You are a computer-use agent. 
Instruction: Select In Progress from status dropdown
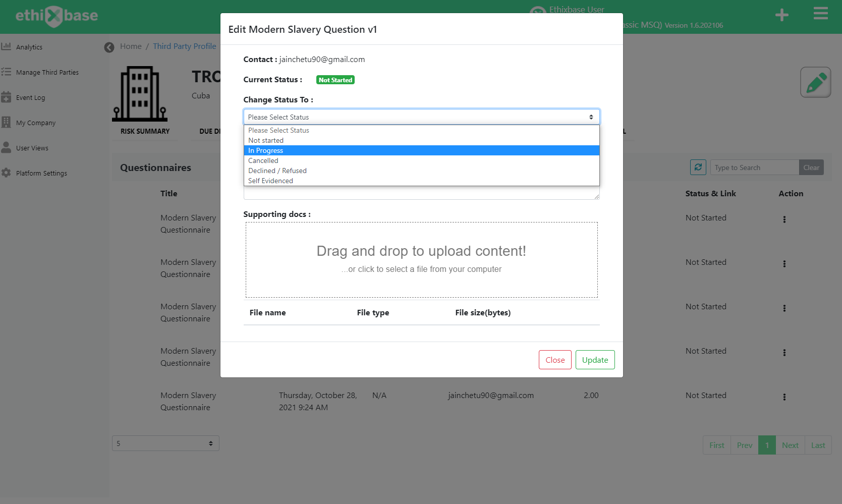pos(422,150)
